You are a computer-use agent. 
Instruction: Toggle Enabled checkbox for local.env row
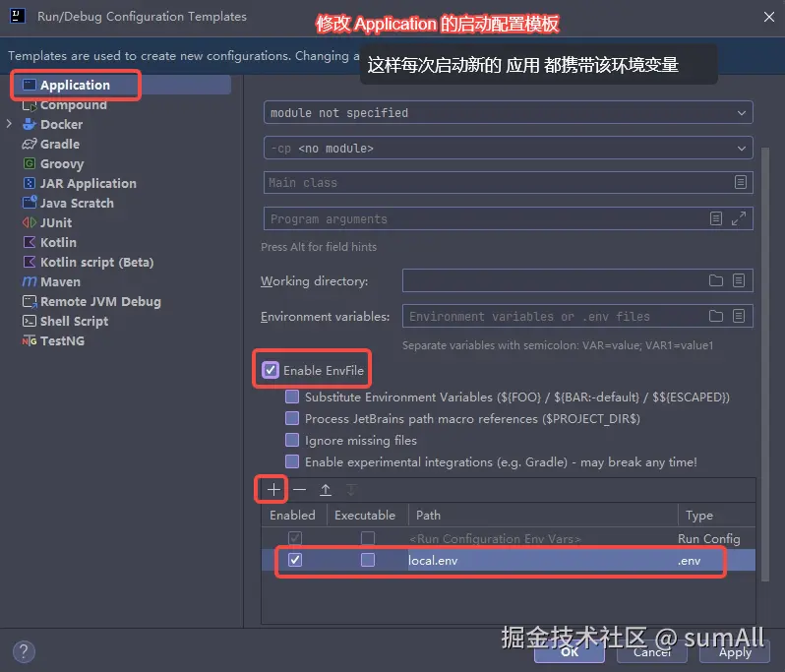tap(295, 560)
